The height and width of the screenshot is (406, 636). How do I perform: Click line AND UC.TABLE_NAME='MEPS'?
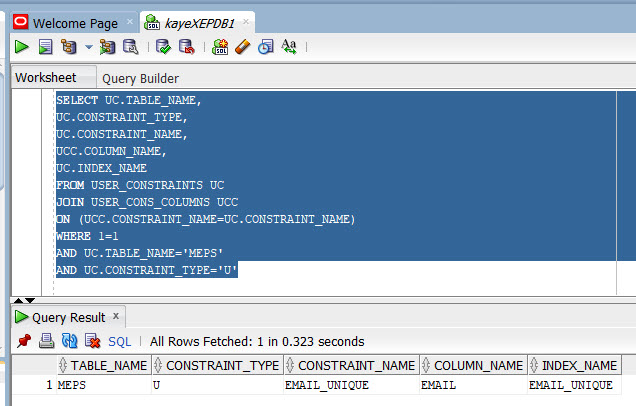[140, 253]
